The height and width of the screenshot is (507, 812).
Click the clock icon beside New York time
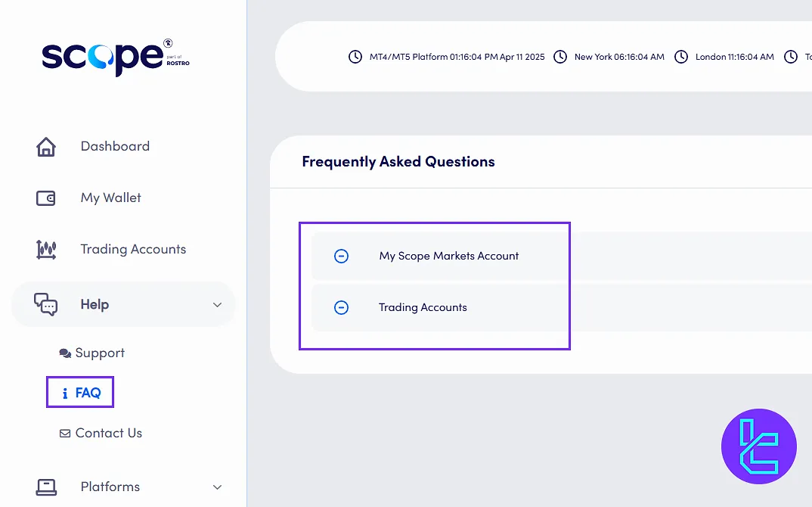point(560,57)
